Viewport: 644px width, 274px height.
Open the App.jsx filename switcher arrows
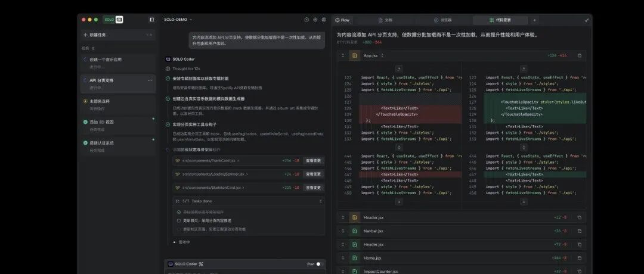pyautogui.click(x=382, y=55)
